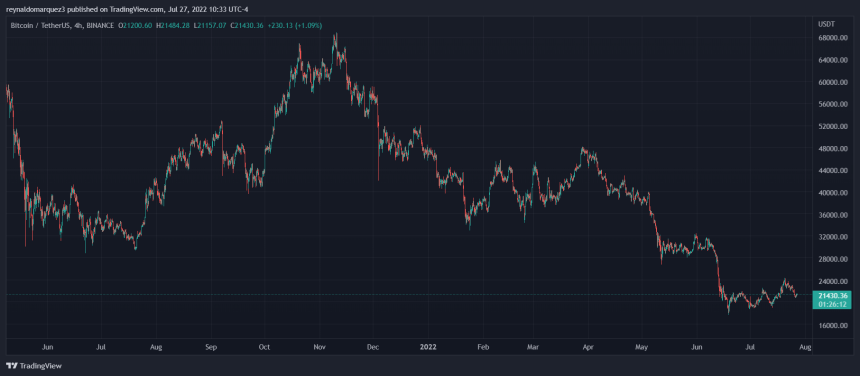Click the publication header text at top
Screen dimensions: 860x376
pos(127,9)
